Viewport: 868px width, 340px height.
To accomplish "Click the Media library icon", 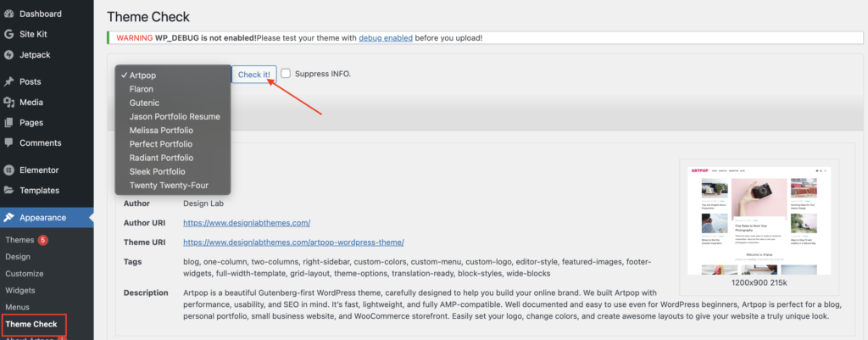I will click(8, 103).
